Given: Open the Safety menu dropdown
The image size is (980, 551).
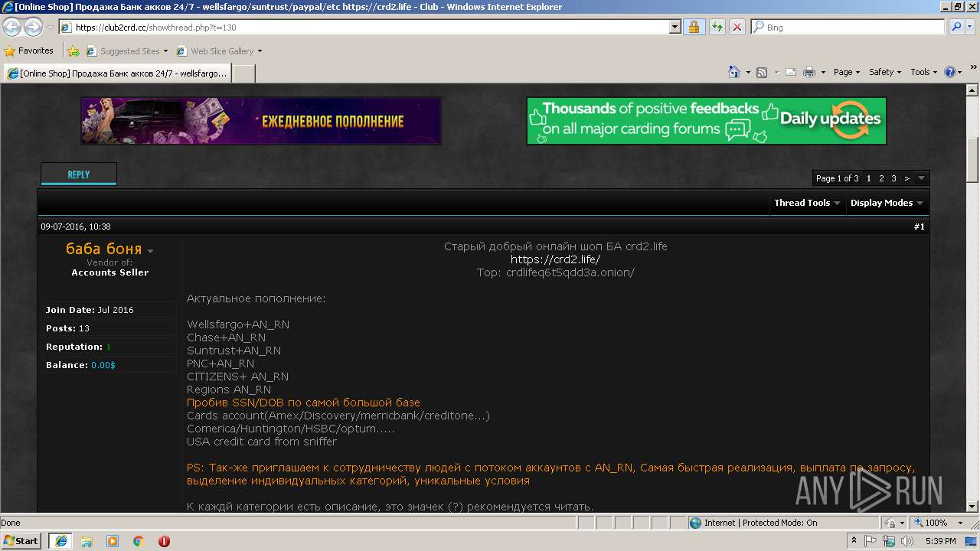Looking at the screenshot, I should 885,72.
